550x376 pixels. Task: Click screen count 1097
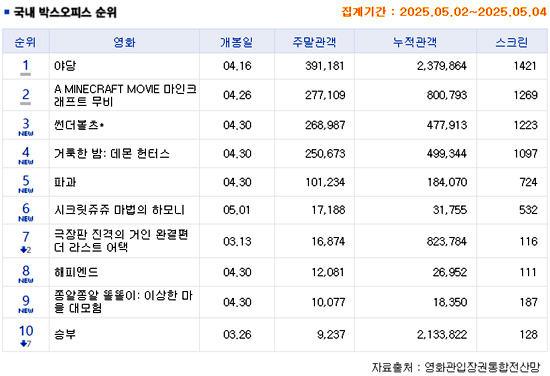point(525,153)
